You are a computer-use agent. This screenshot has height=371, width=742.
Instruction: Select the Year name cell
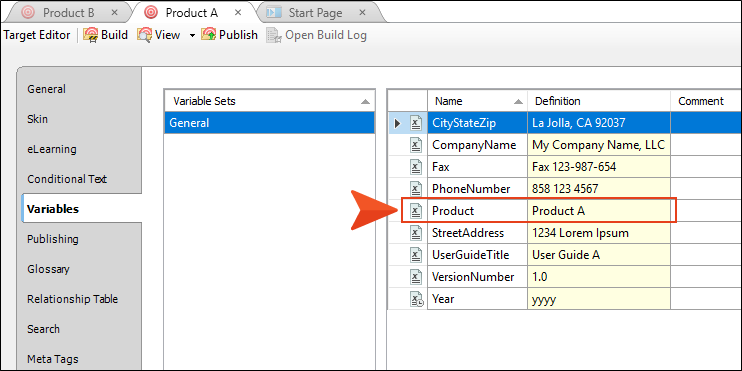[477, 299]
